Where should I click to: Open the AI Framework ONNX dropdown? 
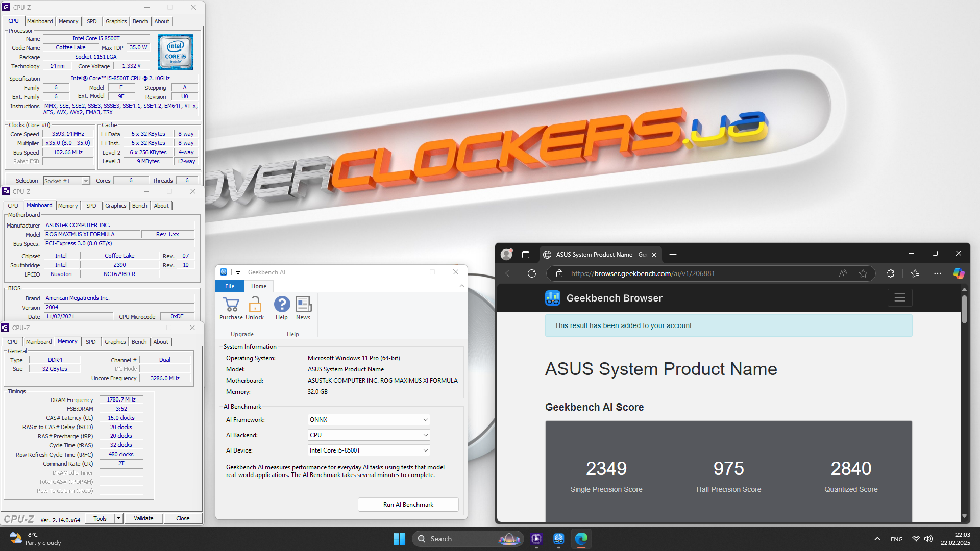[369, 420]
